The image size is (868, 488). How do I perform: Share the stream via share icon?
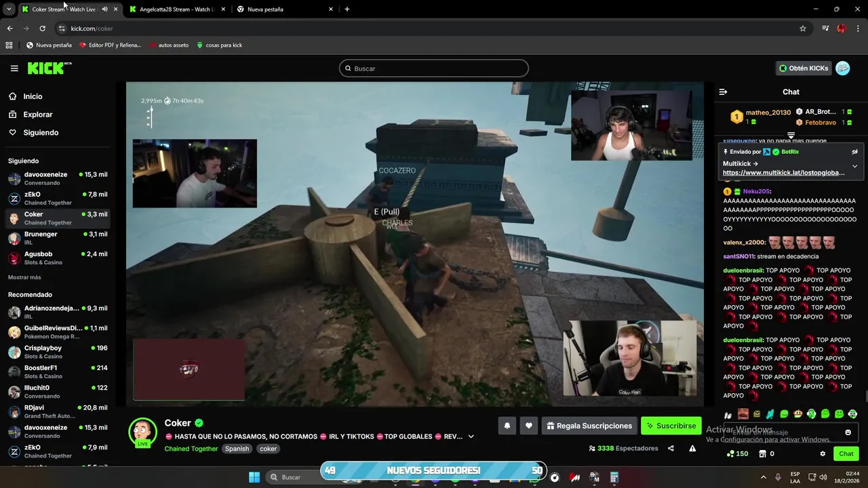tap(671, 448)
